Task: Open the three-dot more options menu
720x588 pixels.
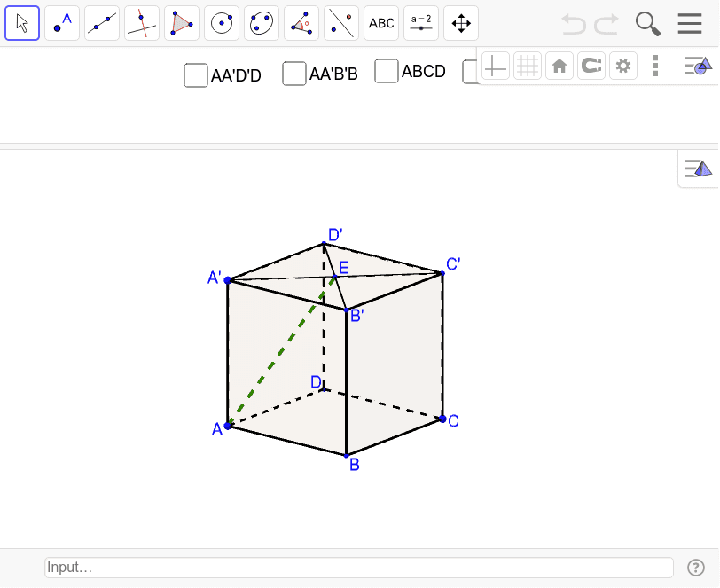Action: [x=655, y=67]
